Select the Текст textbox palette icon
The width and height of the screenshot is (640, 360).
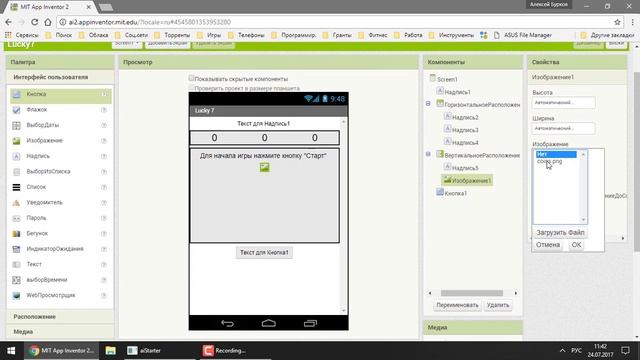pos(16,264)
